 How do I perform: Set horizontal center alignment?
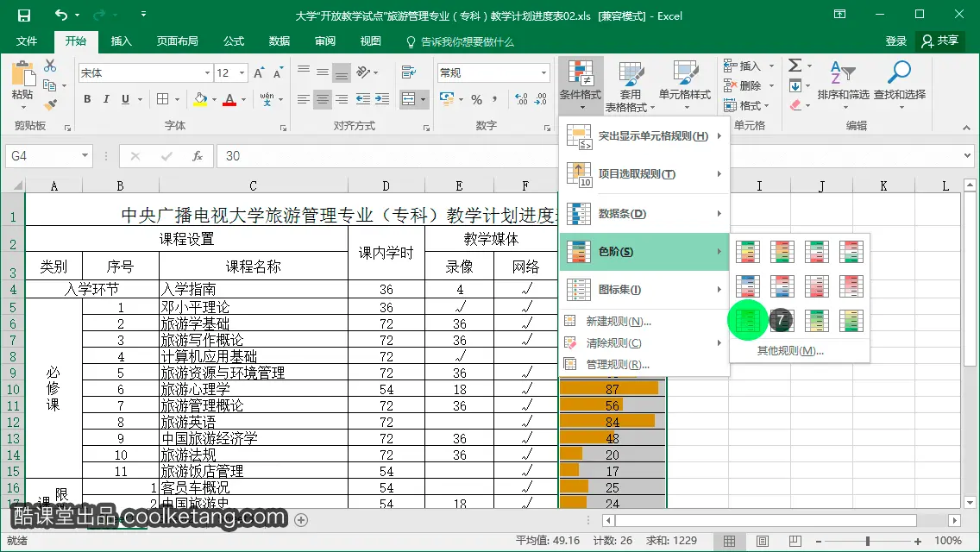(x=323, y=99)
